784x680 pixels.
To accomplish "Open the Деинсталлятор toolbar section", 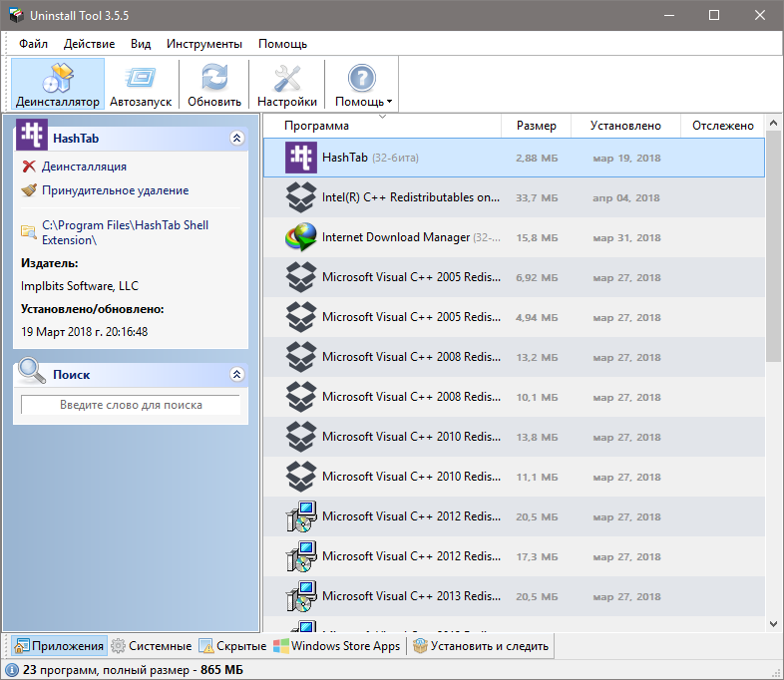I will coord(58,84).
